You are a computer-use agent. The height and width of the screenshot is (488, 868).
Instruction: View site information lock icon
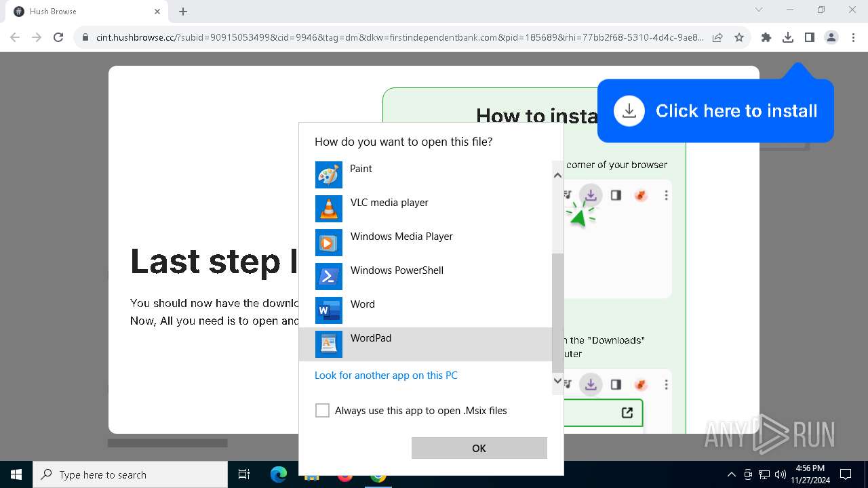[85, 38]
